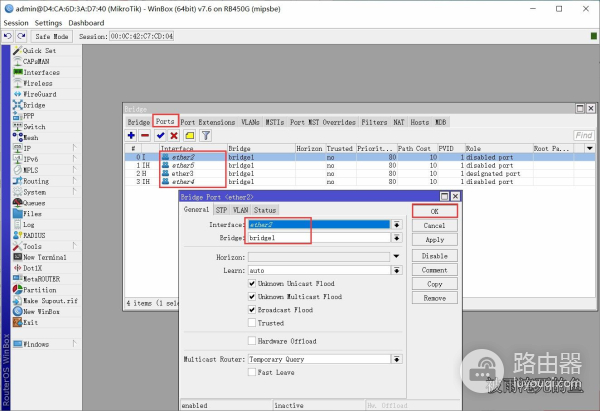Open WireGuard from the sidebar
The image size is (600, 411).
(x=40, y=94)
